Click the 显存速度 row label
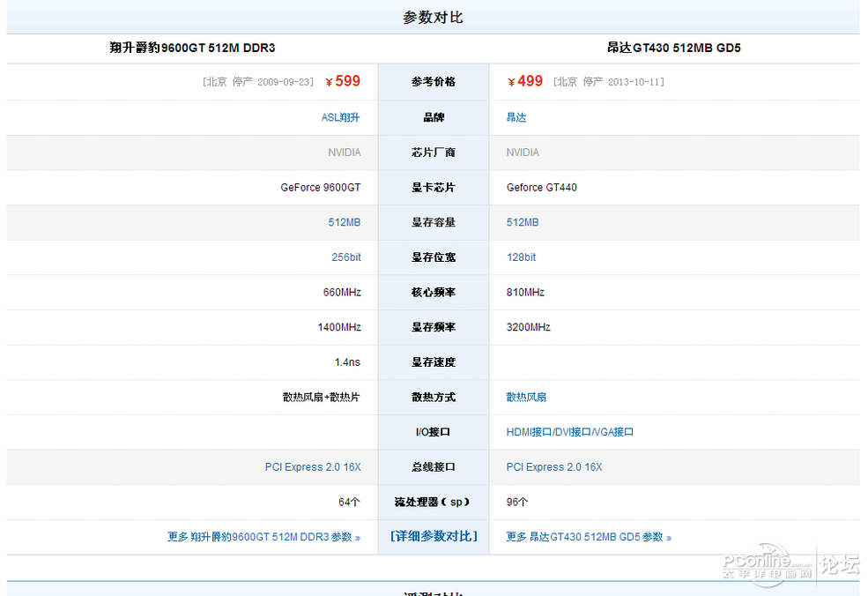This screenshot has width=868, height=596. click(x=434, y=362)
